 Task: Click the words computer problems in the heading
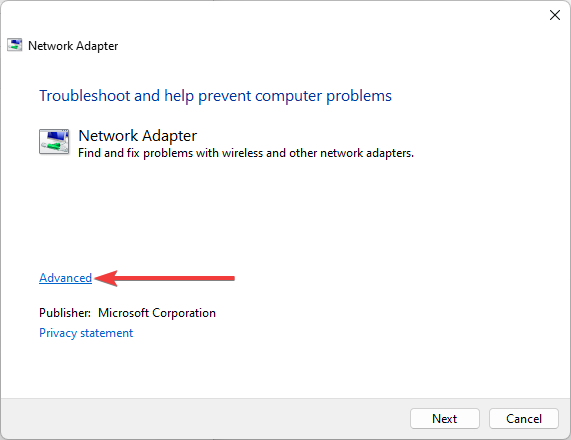coord(323,96)
